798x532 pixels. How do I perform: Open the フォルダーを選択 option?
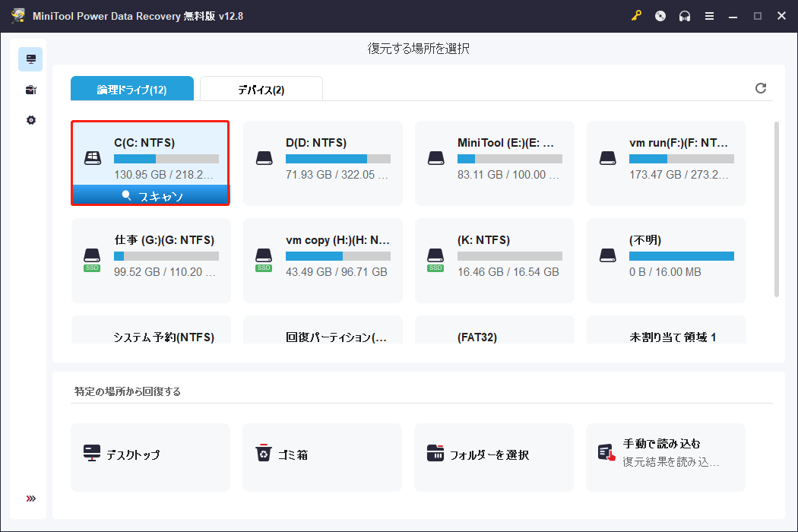493,457
